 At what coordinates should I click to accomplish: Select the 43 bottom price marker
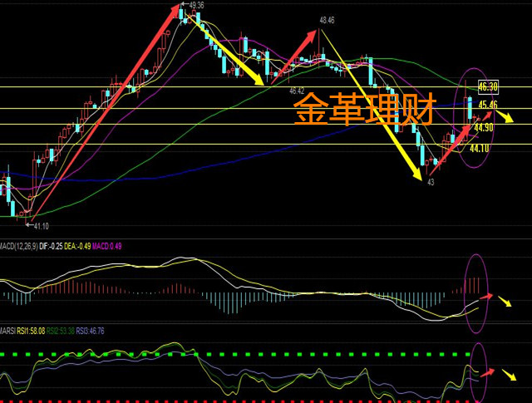431,181
